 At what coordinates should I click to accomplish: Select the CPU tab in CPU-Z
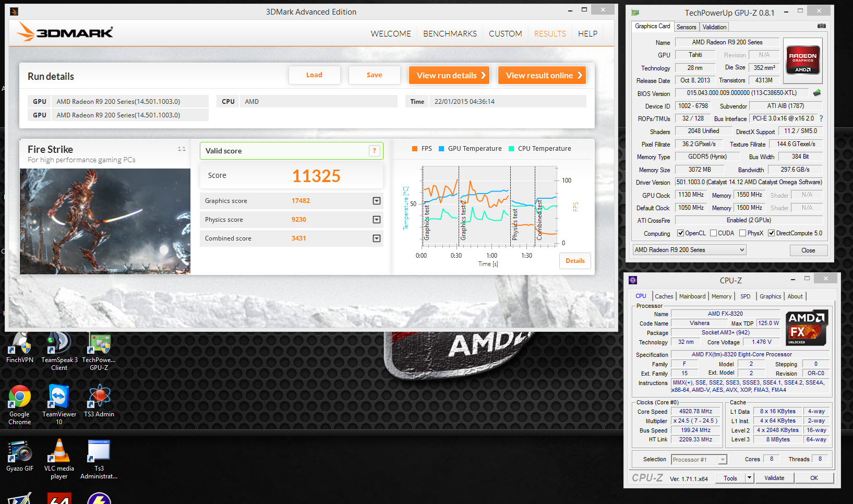641,296
